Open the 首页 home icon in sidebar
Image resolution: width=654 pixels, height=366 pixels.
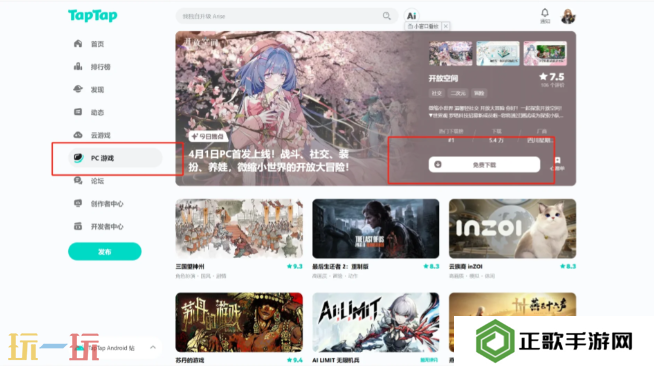tap(78, 43)
